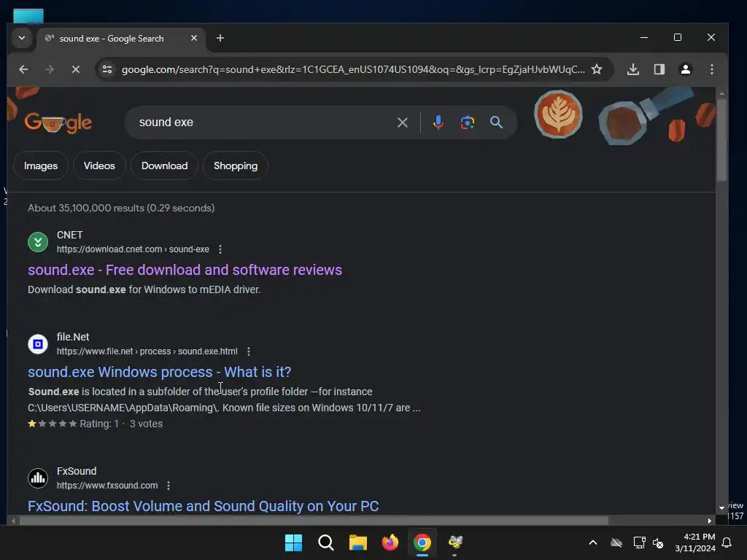This screenshot has height=560, width=747.
Task: Open Chrome downloads
Action: pyautogui.click(x=632, y=69)
